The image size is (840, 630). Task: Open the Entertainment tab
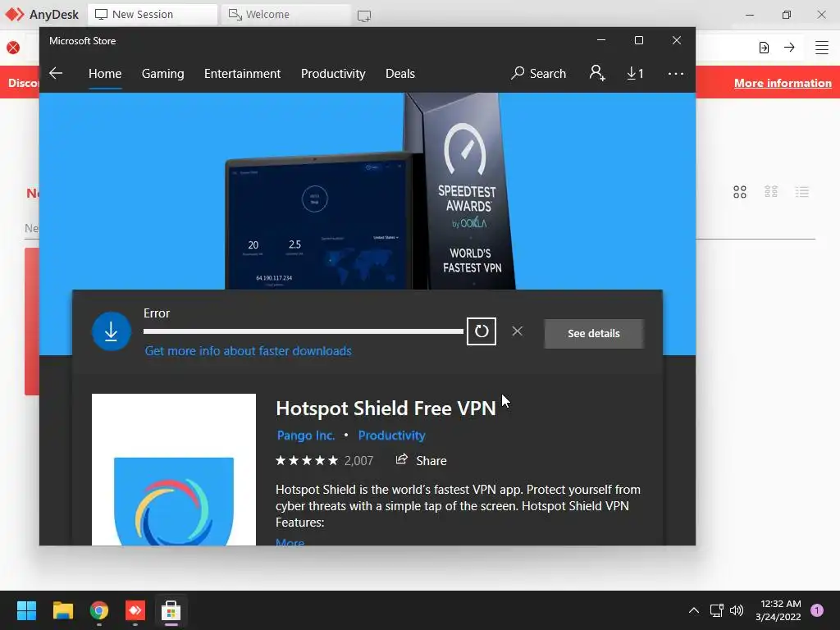click(x=242, y=73)
